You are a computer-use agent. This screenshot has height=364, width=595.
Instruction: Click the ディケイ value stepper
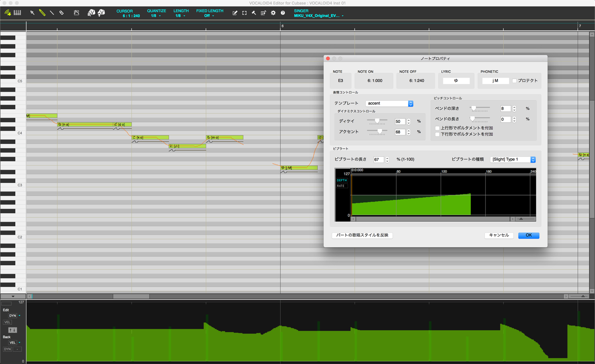(x=409, y=121)
